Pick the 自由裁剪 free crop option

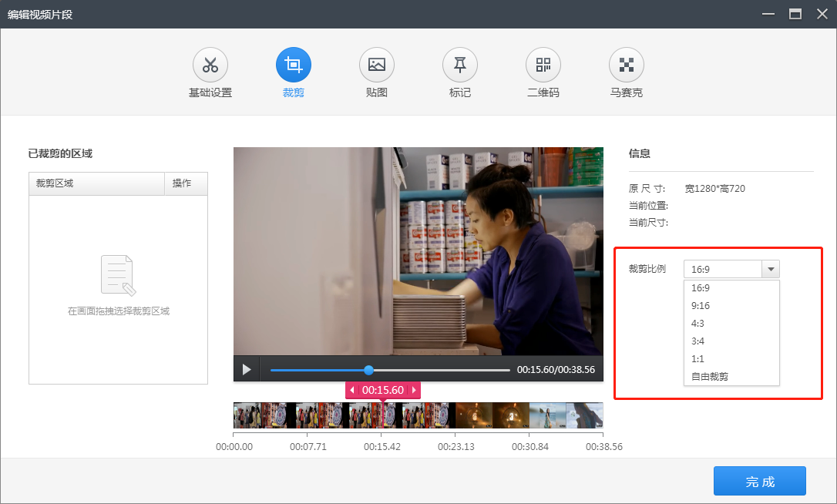(x=710, y=377)
